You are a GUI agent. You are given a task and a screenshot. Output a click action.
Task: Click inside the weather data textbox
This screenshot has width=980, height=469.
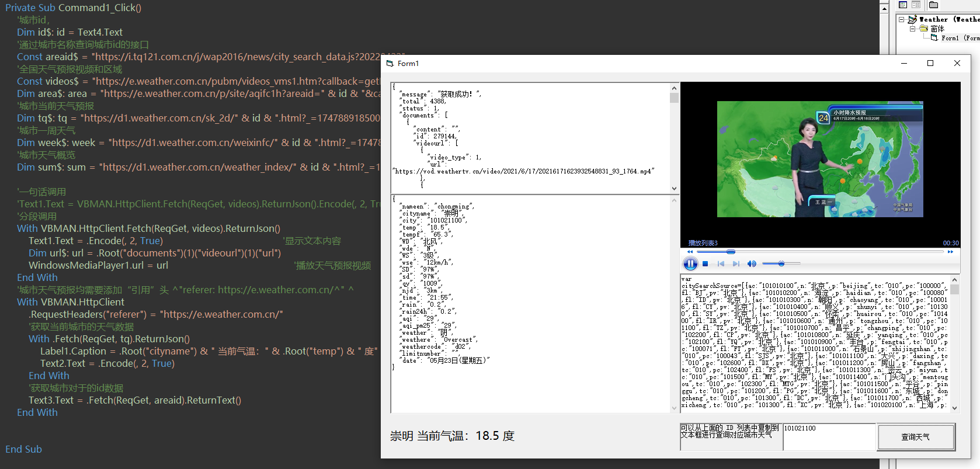coord(530,304)
